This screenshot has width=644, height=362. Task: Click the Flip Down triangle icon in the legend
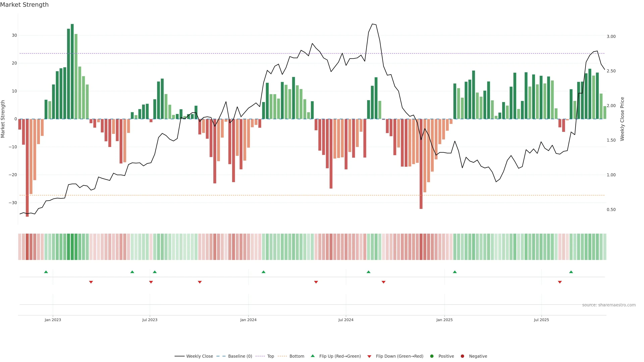(x=369, y=356)
